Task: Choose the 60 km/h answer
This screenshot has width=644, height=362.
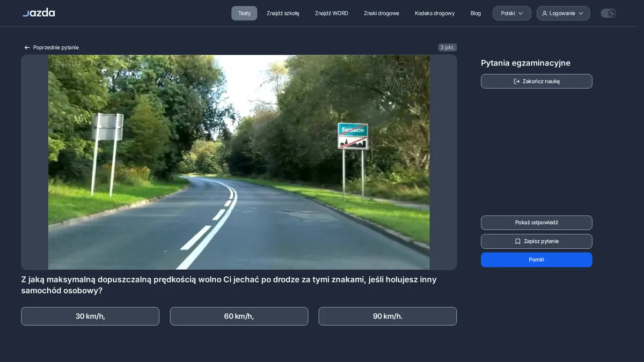Action: tap(239, 316)
